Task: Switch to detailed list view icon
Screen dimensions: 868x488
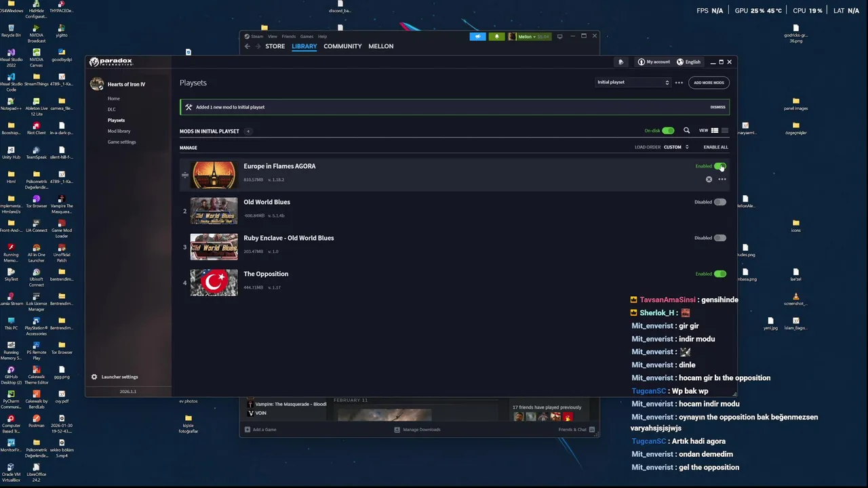Action: (x=714, y=131)
